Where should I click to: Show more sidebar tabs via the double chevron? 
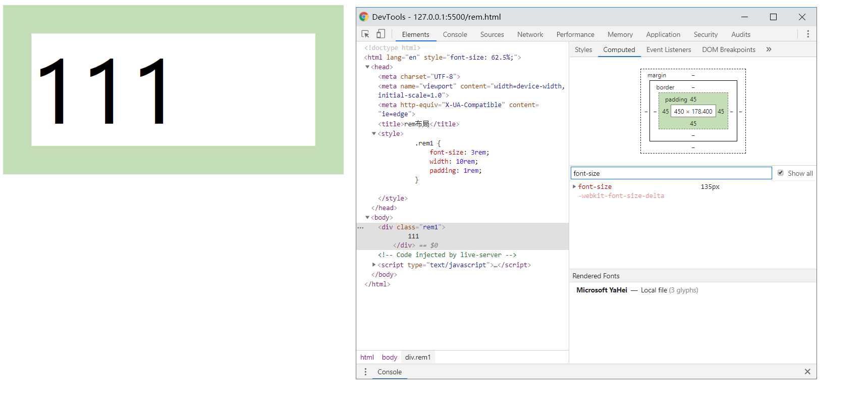pyautogui.click(x=769, y=49)
